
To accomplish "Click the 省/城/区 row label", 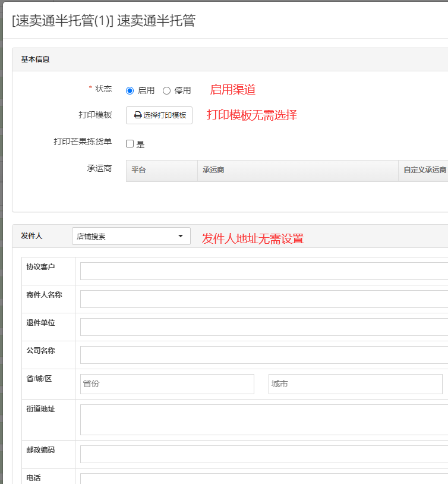I will point(39,378).
